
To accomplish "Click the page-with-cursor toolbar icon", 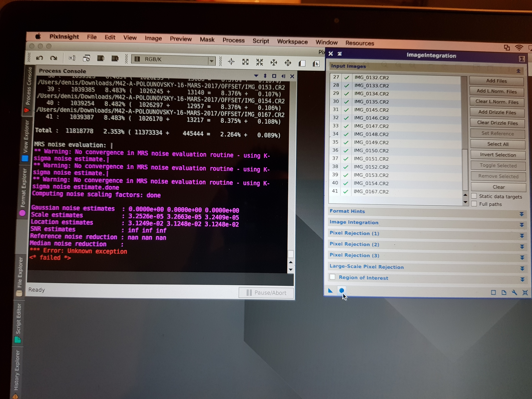I will [x=316, y=64].
